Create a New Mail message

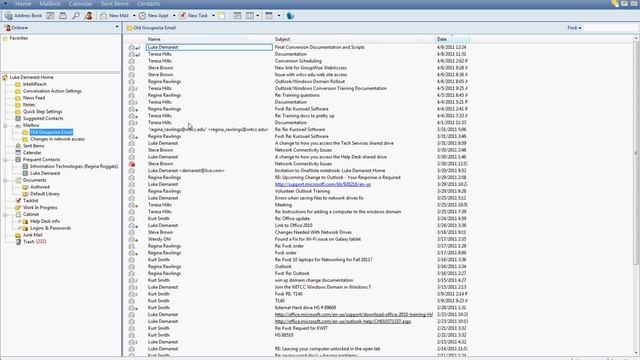(115, 16)
